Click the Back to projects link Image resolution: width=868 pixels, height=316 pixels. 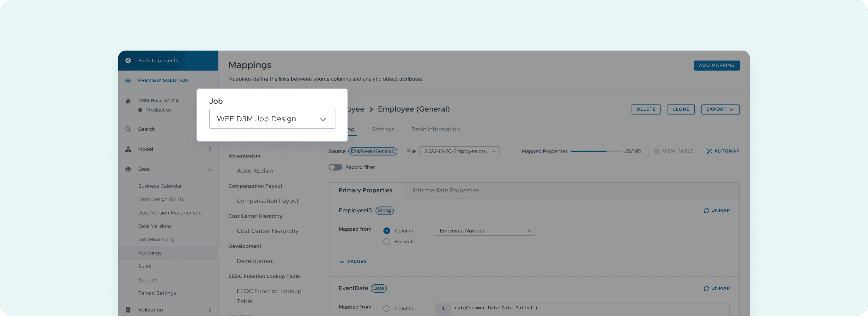click(158, 60)
